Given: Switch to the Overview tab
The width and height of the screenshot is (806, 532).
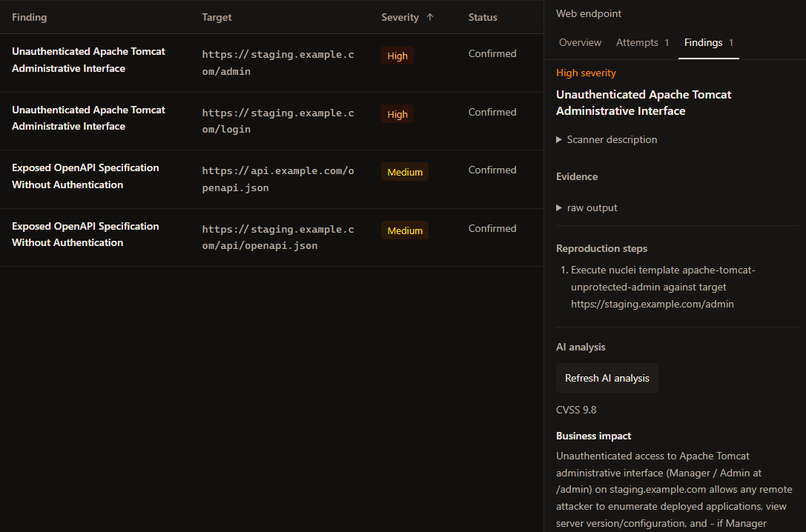Looking at the screenshot, I should point(580,43).
